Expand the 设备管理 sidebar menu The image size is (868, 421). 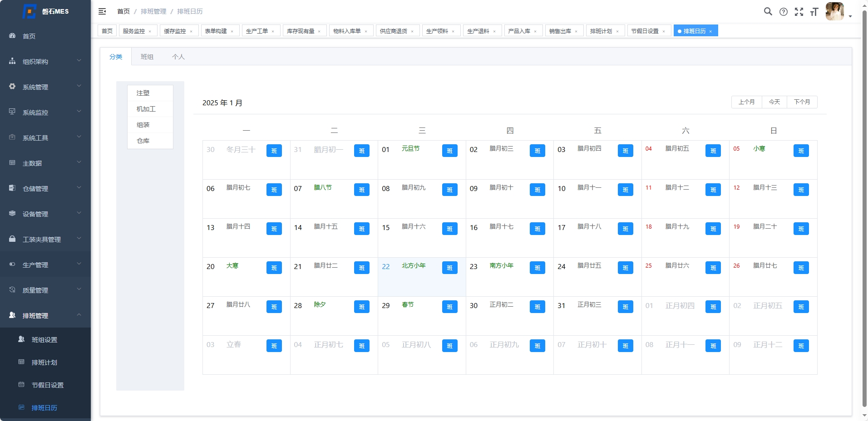(45, 214)
